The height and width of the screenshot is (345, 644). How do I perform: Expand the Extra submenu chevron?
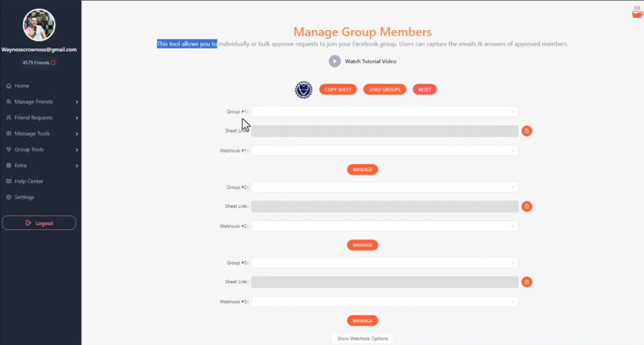pos(77,166)
